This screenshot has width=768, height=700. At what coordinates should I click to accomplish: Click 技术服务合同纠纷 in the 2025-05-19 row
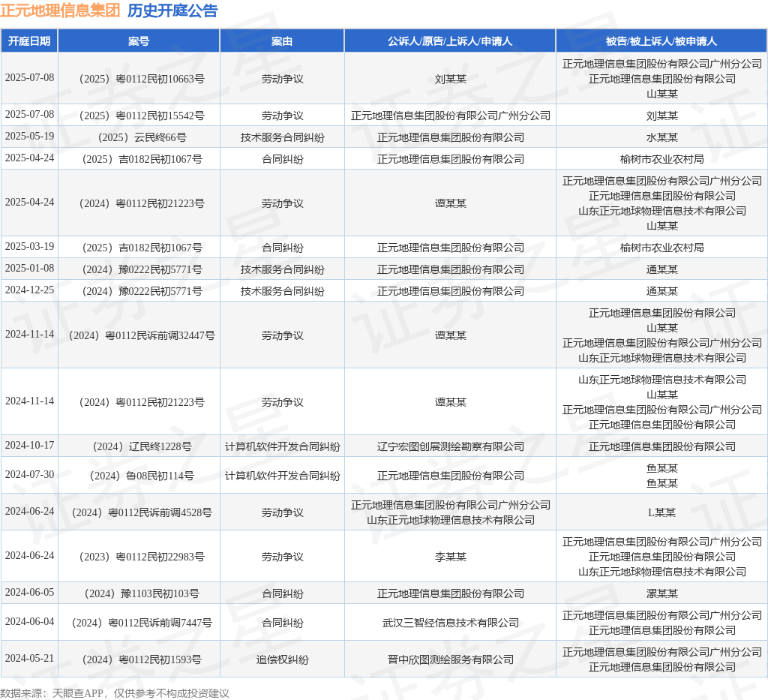coord(282,137)
